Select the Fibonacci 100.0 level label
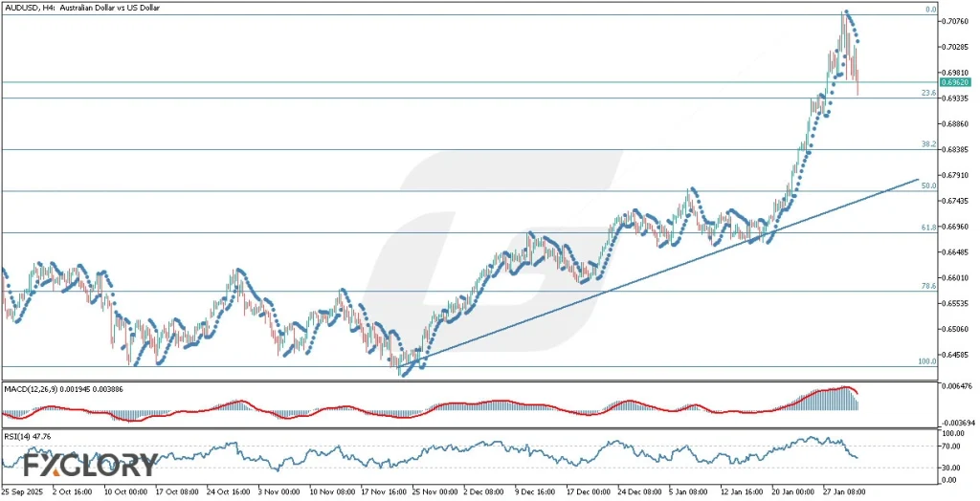 tap(926, 361)
